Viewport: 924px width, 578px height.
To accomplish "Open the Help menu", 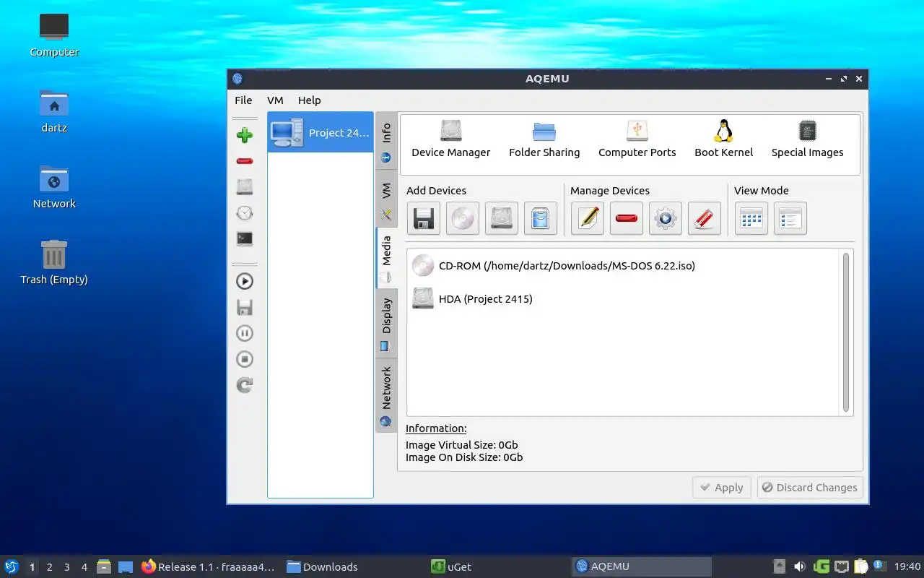I will pyautogui.click(x=310, y=100).
